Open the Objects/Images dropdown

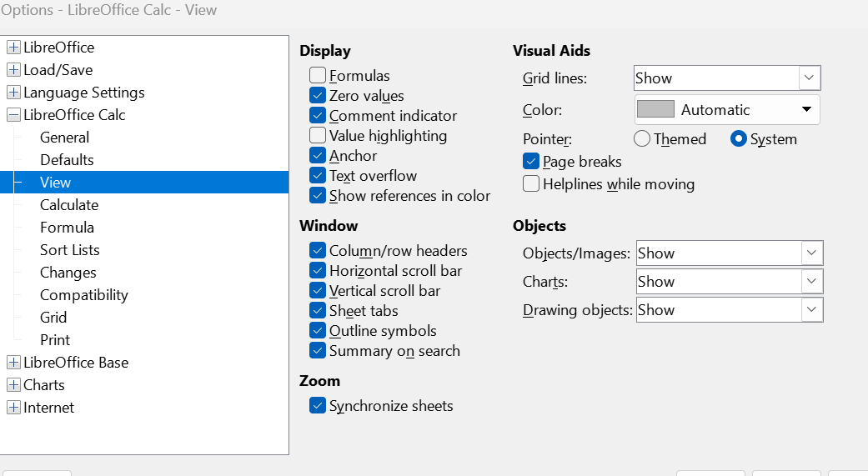(x=811, y=253)
